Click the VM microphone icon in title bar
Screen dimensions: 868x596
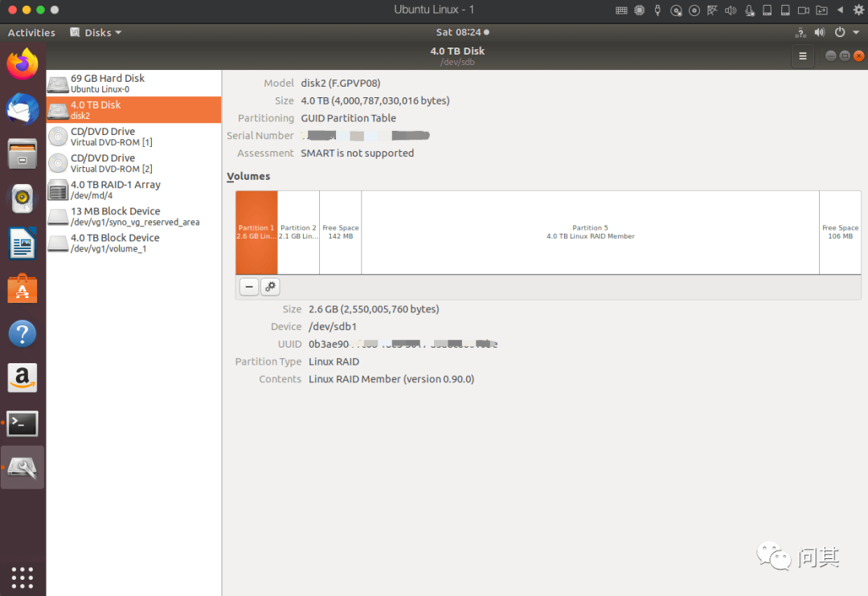(x=750, y=10)
